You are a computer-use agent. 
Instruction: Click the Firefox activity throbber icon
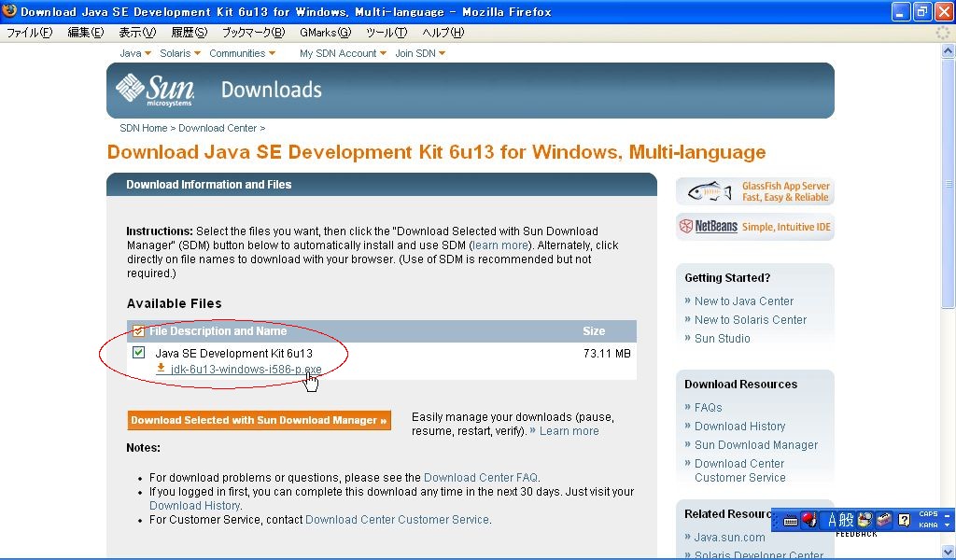943,33
